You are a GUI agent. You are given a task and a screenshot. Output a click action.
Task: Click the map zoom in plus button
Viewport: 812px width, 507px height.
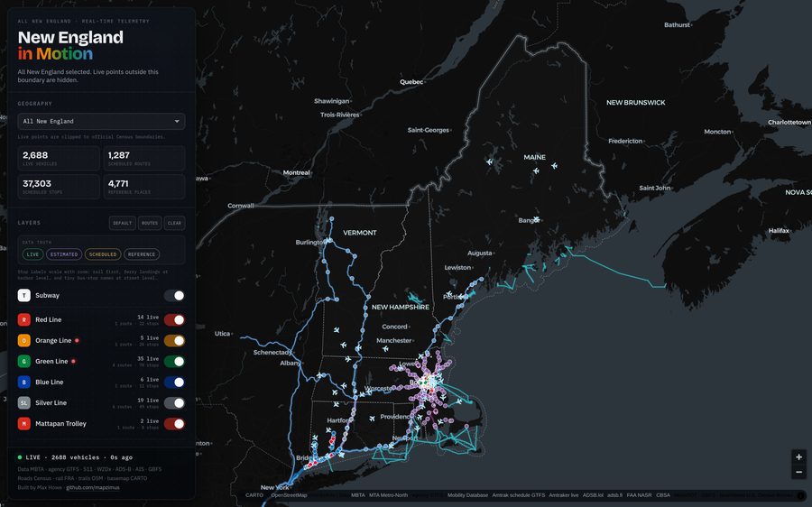tap(798, 456)
